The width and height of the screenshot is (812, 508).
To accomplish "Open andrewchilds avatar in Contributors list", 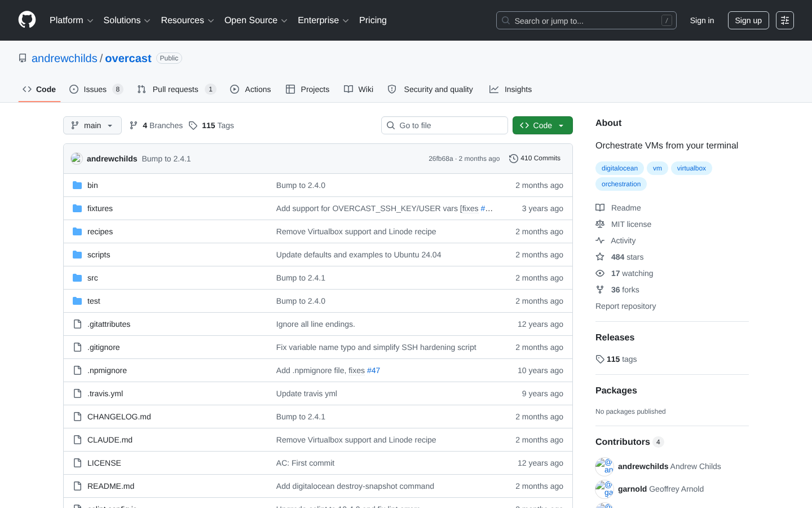I will 604,466.
